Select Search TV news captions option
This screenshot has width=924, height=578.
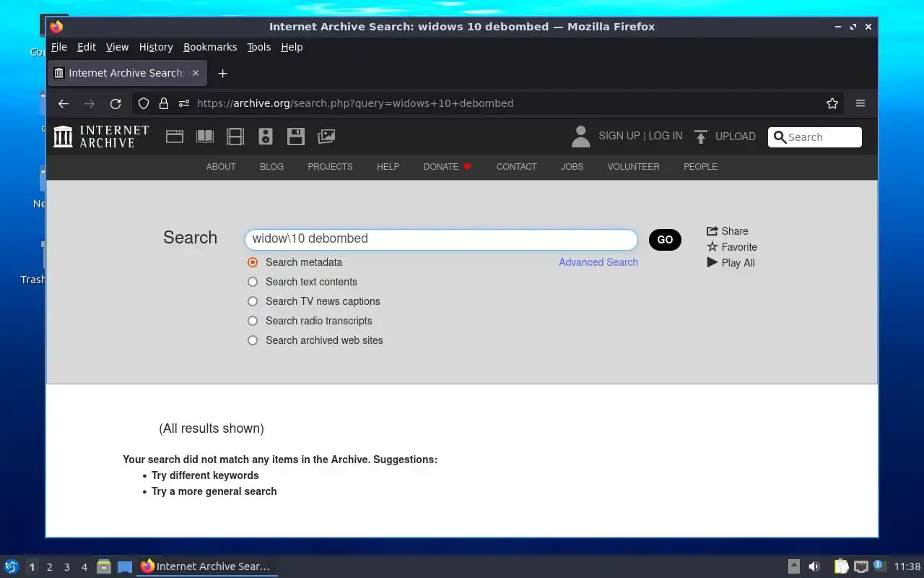[253, 301]
